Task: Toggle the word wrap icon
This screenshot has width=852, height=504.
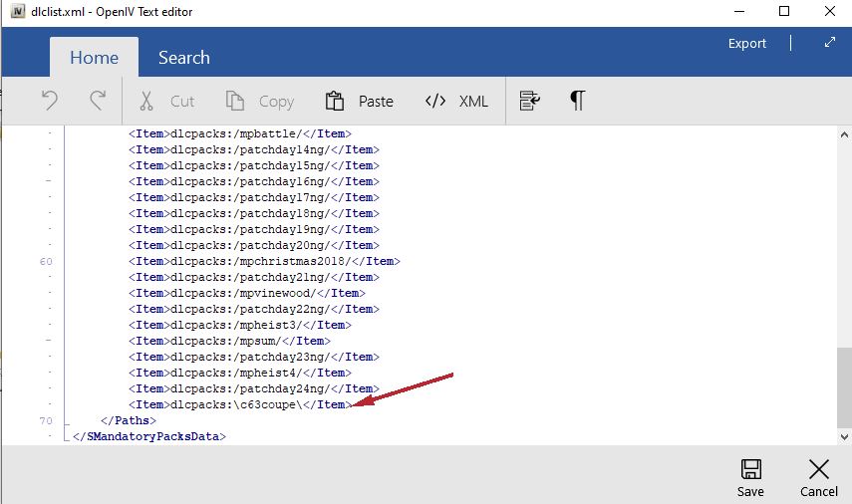Action: click(529, 101)
